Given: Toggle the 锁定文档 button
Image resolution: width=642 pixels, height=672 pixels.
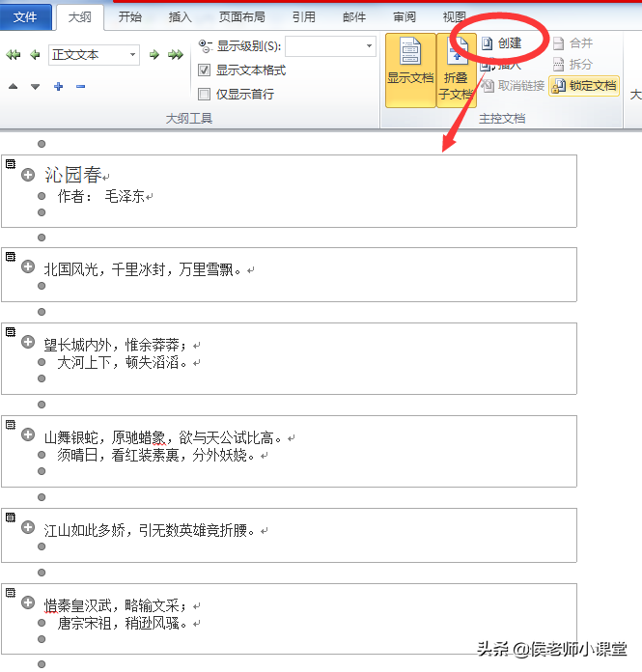Looking at the screenshot, I should 584,86.
